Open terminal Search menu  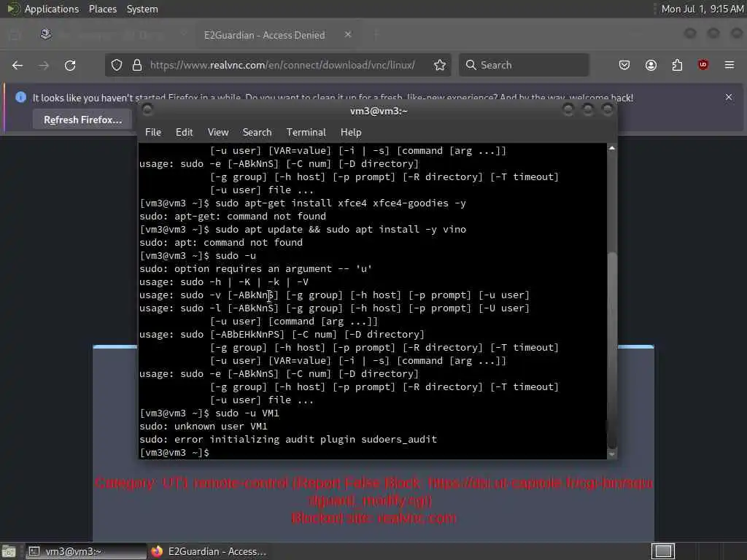coord(258,133)
